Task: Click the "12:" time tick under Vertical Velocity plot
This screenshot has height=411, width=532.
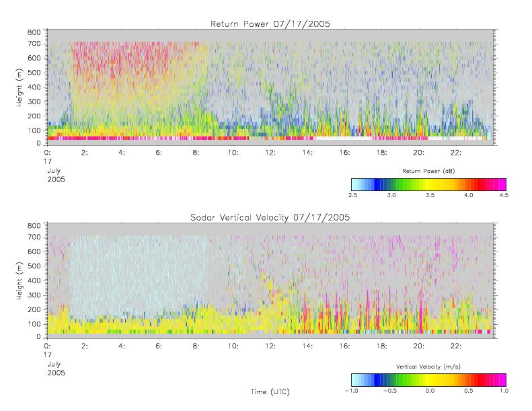Action: point(270,346)
